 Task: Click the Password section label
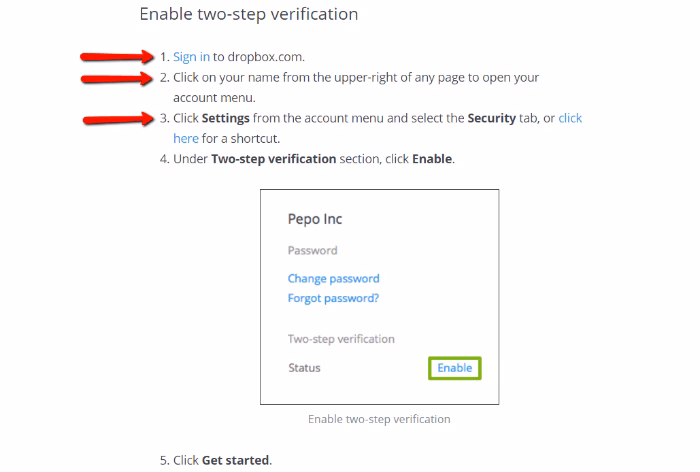click(x=312, y=251)
